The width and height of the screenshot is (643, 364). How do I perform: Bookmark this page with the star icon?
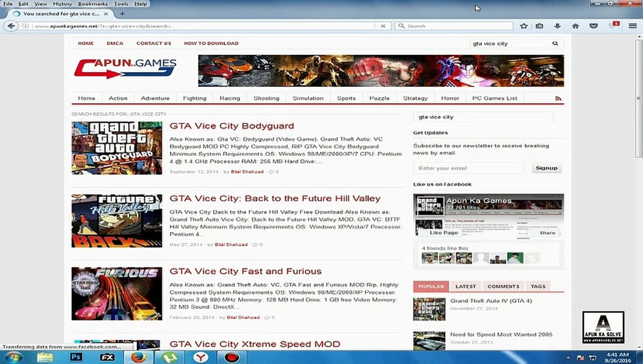coord(524,26)
